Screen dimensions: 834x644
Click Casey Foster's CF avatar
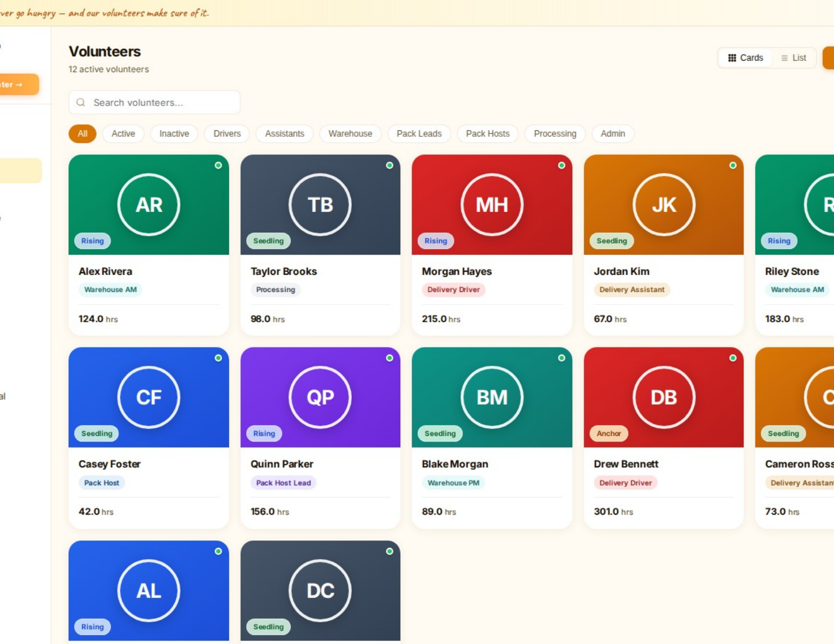pos(149,397)
